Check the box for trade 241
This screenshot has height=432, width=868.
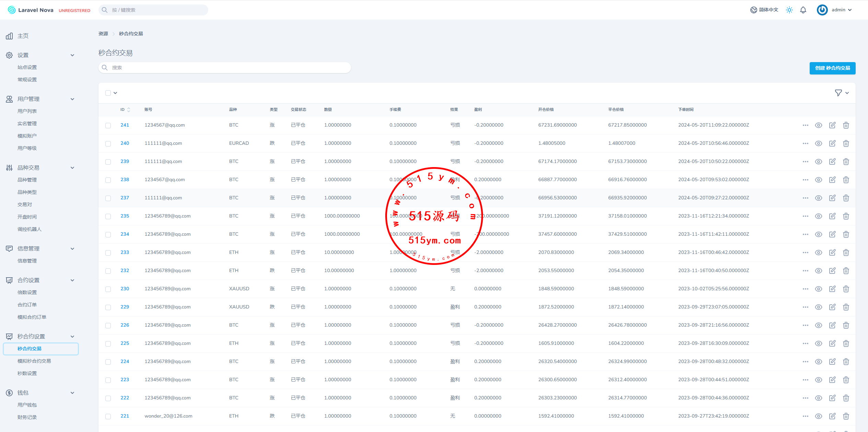pyautogui.click(x=108, y=125)
